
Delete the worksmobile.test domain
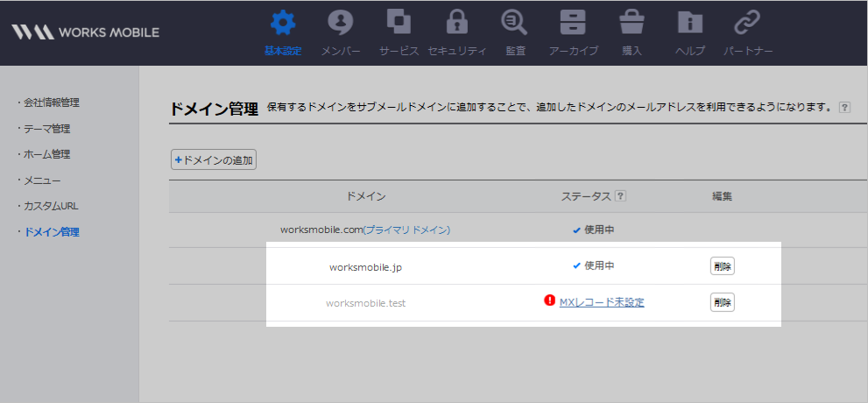(723, 302)
